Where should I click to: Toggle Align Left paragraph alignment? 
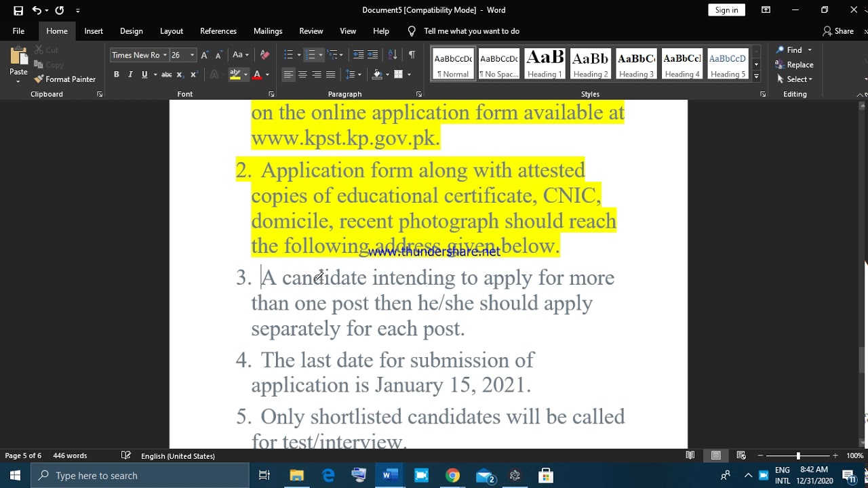(288, 75)
